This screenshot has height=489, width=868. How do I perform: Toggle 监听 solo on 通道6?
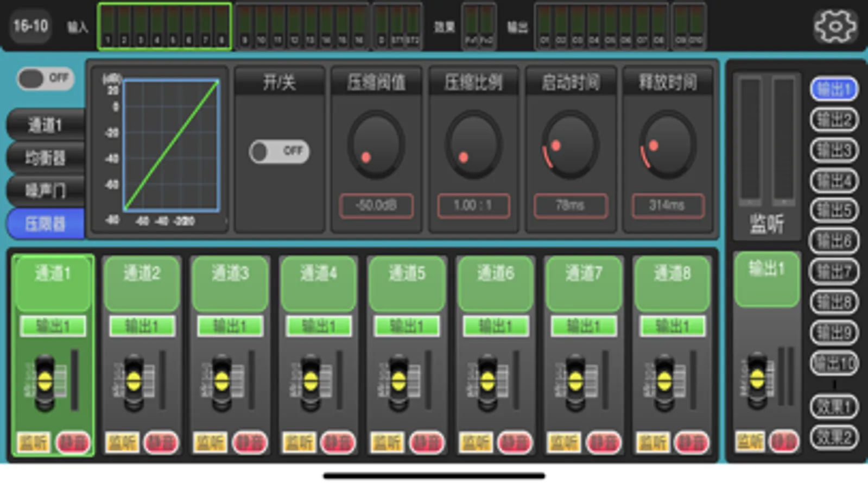(x=476, y=443)
